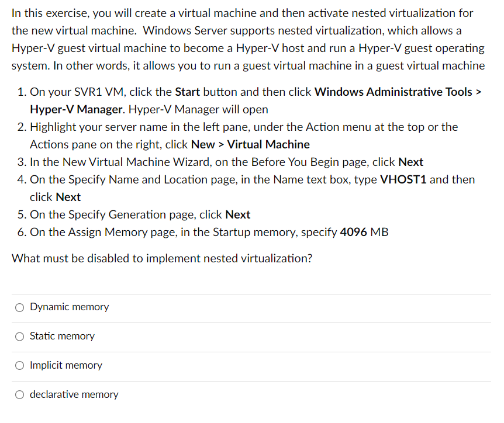Viewport: 504px width, 423px height.
Task: Click the nested virtualization question text
Action: [161, 258]
